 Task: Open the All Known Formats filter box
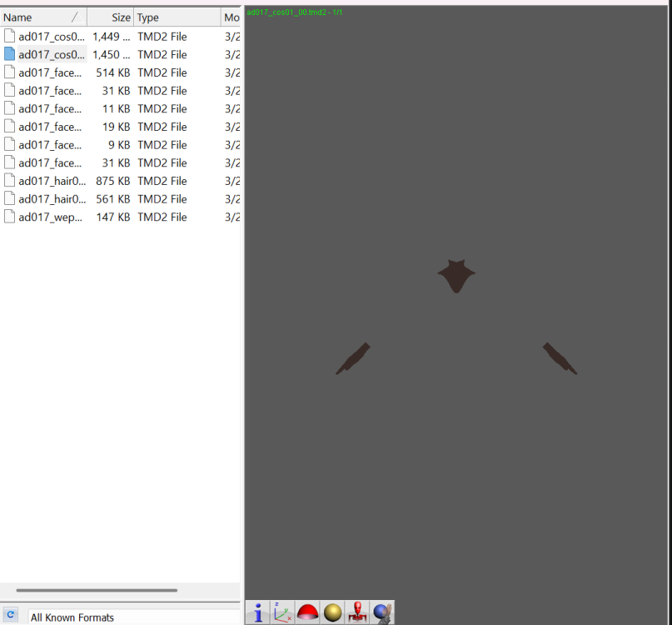coord(133,617)
